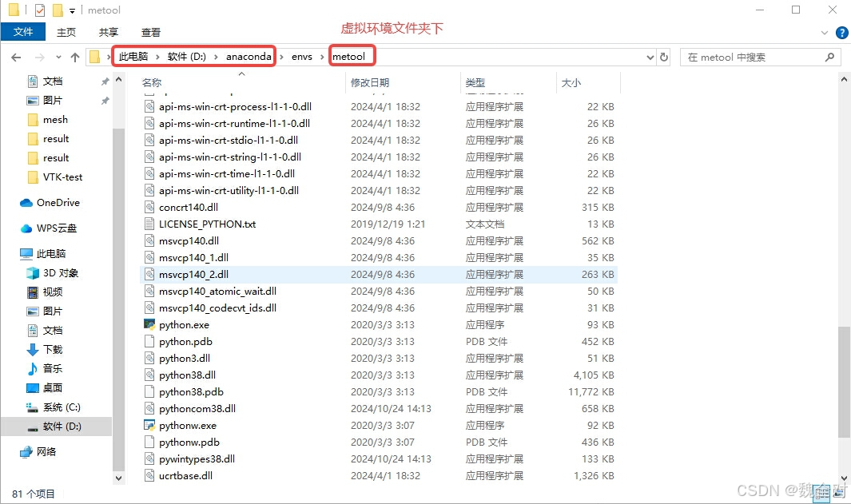Click the file list scroll up arrow
Viewport: 851px width, 504px height.
coord(843,79)
